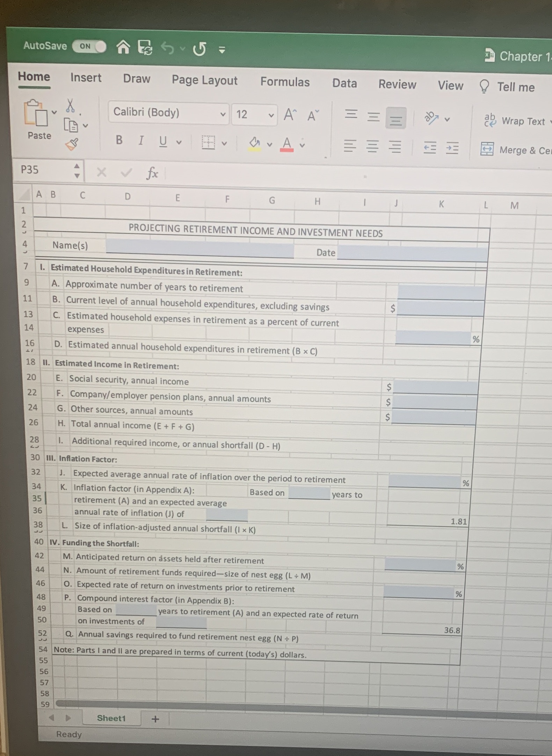Open the Review ribbon tab

point(397,85)
